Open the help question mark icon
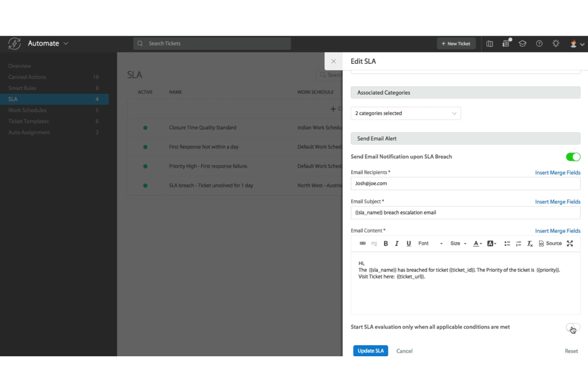The image size is (588, 392). coord(539,43)
